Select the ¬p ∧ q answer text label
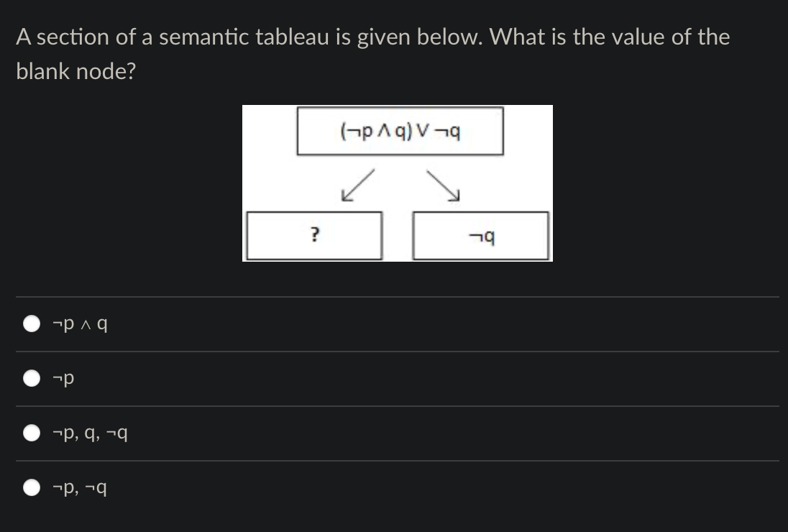788x532 pixels. (79, 324)
